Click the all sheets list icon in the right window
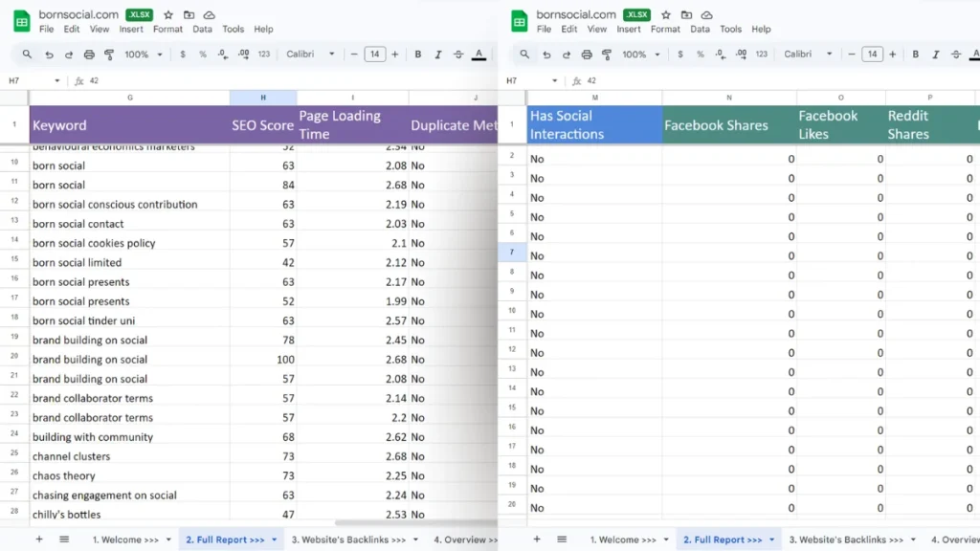This screenshot has width=980, height=551. pyautogui.click(x=562, y=540)
